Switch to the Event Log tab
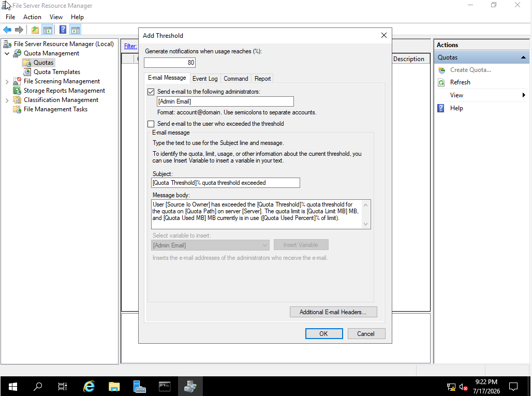This screenshot has height=396, width=532. (x=205, y=79)
